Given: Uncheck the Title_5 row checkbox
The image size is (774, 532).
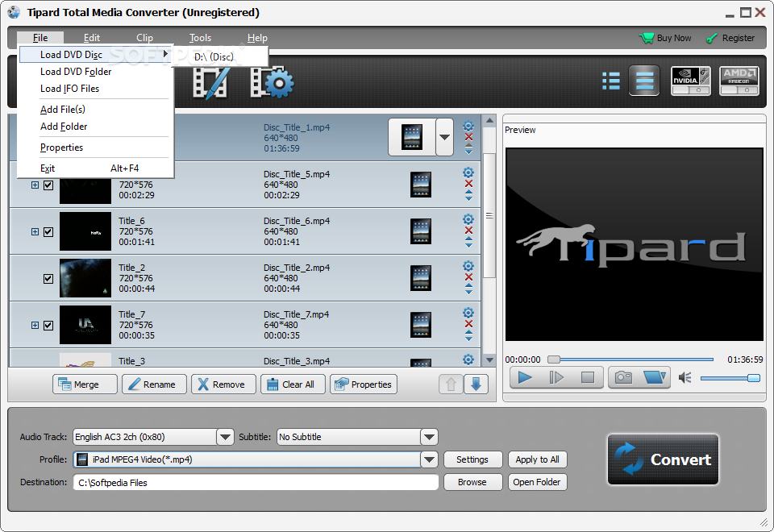Looking at the screenshot, I should [x=48, y=185].
